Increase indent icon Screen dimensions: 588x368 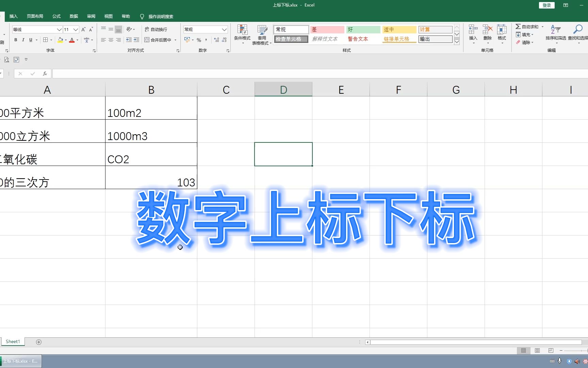pos(136,40)
